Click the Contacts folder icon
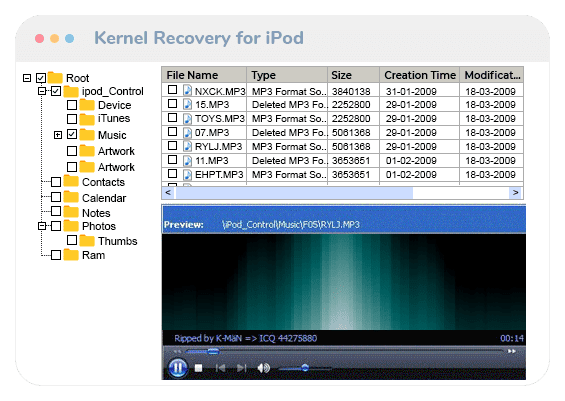The height and width of the screenshot is (401, 565). pos(71,182)
